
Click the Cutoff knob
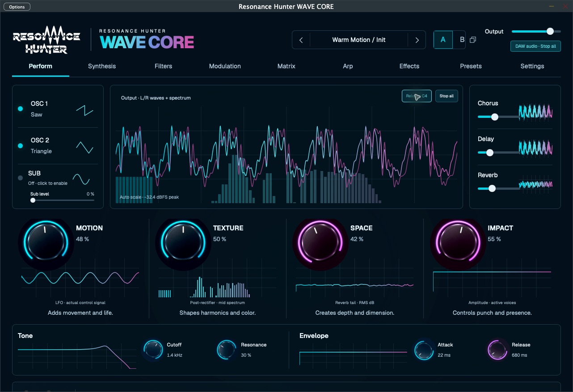tap(153, 350)
